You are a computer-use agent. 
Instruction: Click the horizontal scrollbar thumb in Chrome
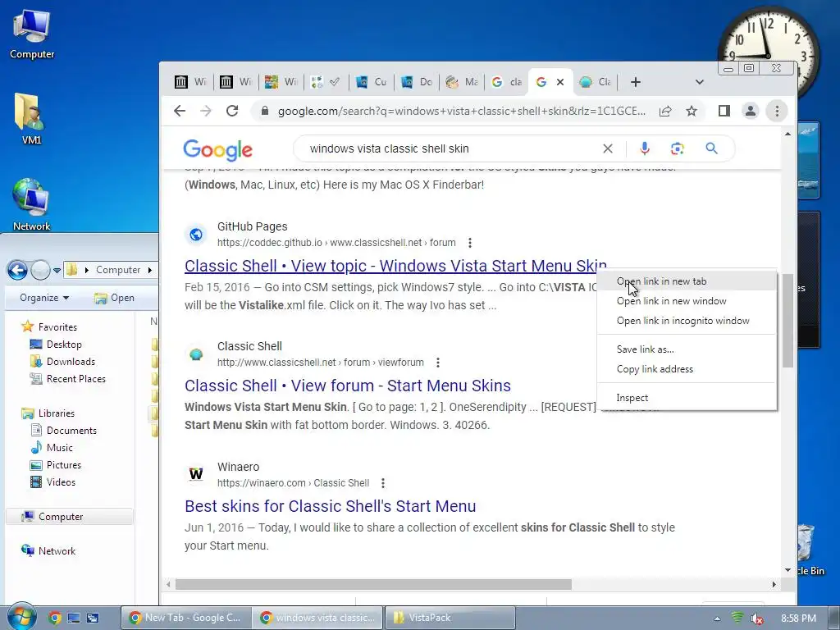[x=373, y=584]
